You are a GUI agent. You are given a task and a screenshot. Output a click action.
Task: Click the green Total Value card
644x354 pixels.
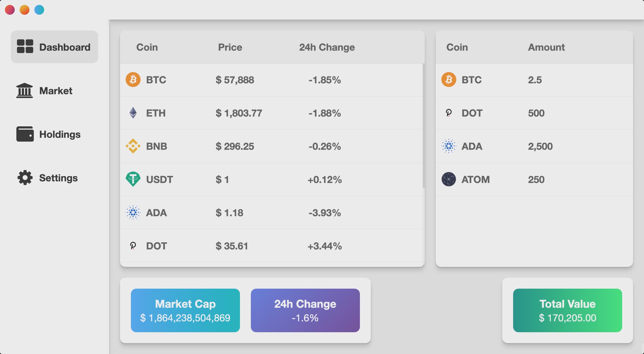[568, 310]
